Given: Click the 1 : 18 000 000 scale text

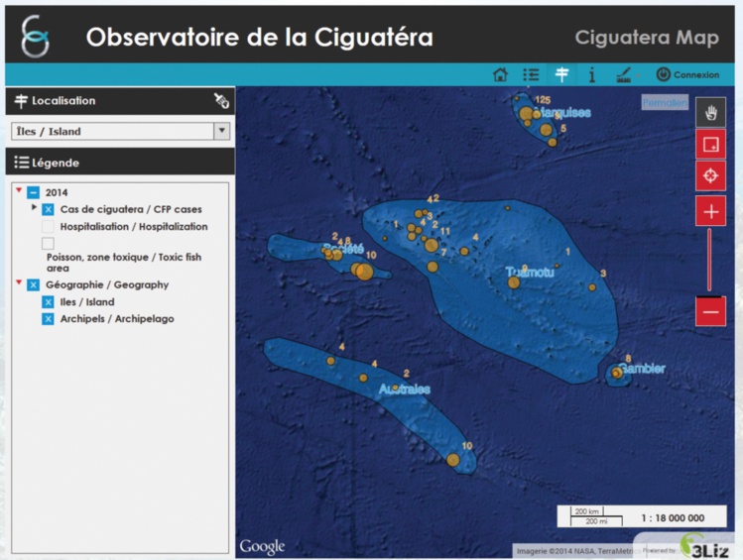Looking at the screenshot, I should (x=673, y=517).
